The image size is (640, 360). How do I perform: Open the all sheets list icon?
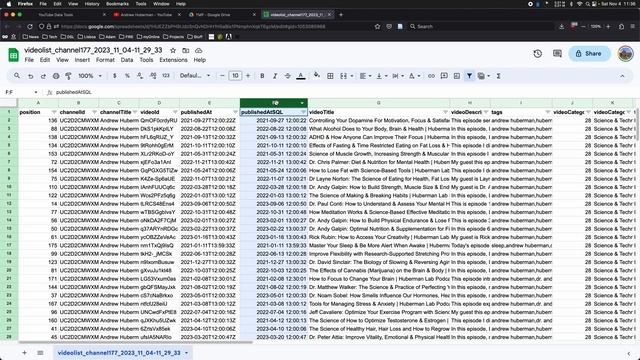(x=40, y=353)
